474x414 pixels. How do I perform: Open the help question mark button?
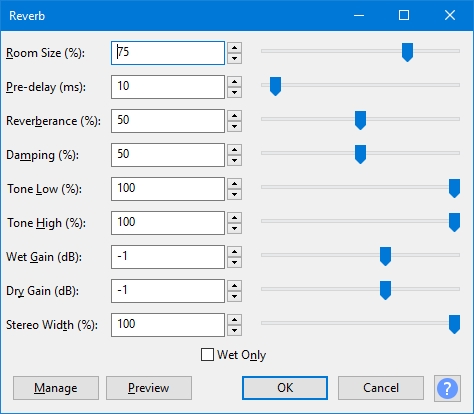click(x=447, y=388)
